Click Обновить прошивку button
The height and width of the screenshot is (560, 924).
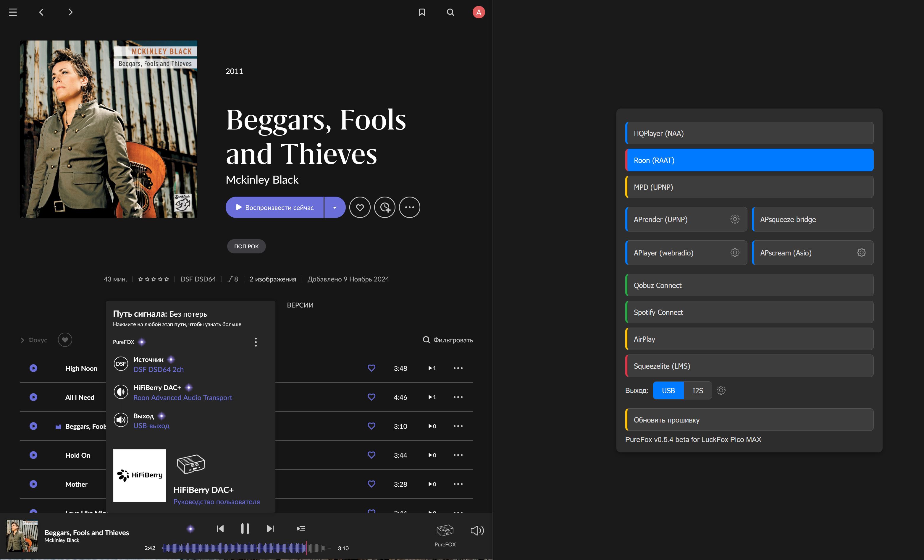click(749, 420)
